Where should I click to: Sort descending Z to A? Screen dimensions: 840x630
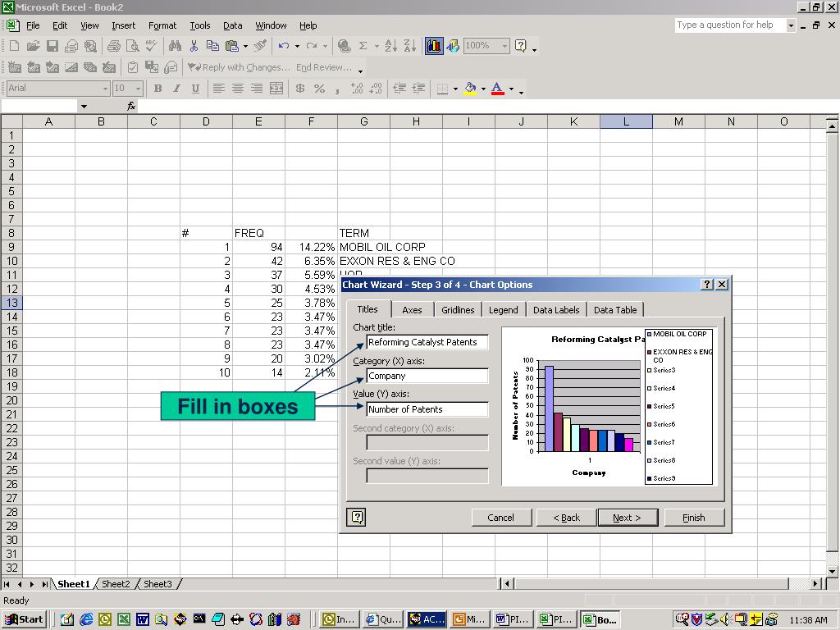[x=410, y=46]
